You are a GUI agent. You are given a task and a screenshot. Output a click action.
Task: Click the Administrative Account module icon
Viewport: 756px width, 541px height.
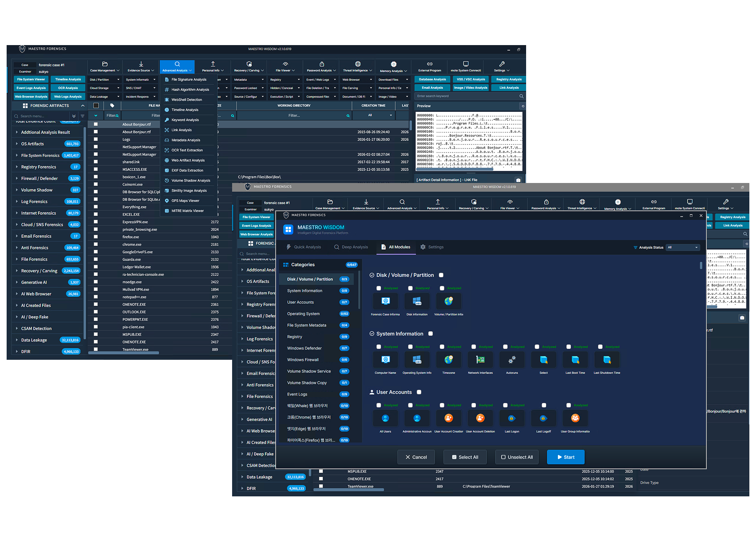[x=417, y=418]
